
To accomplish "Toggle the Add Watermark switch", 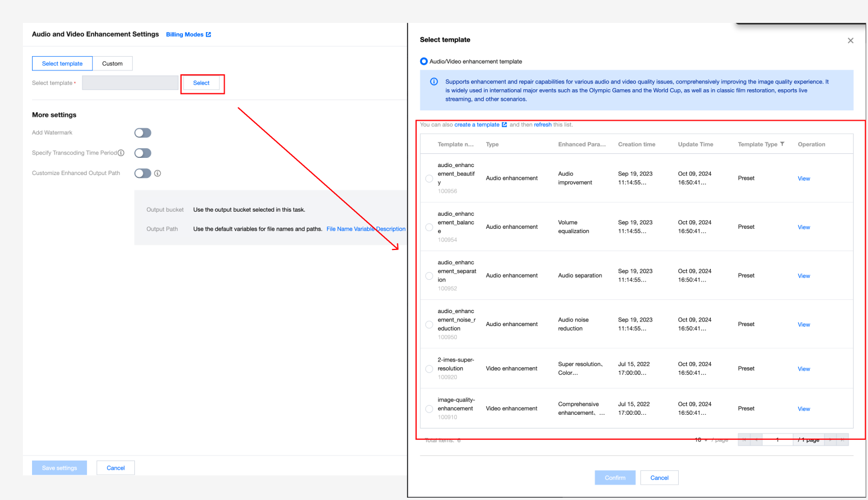I will [143, 133].
